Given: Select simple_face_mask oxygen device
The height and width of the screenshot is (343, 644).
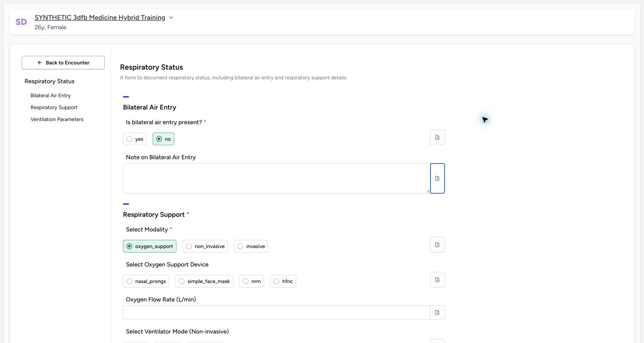Looking at the screenshot, I should pyautogui.click(x=204, y=281).
